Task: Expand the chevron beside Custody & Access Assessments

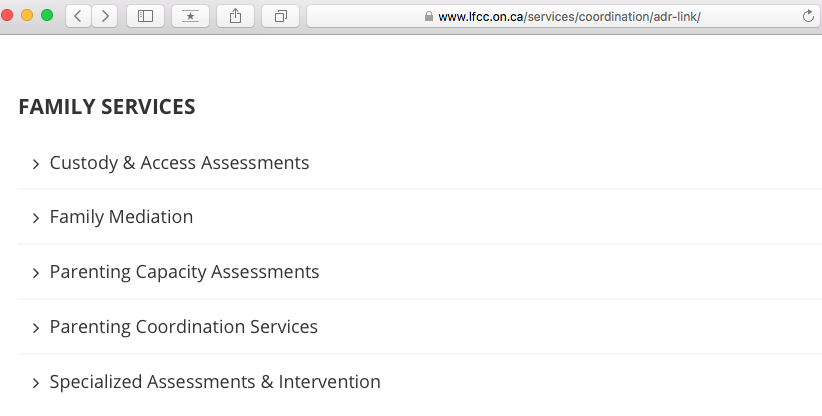Action: click(35, 164)
